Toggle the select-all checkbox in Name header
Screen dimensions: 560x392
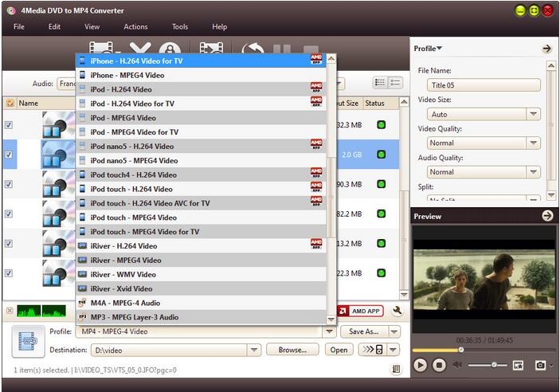point(10,104)
